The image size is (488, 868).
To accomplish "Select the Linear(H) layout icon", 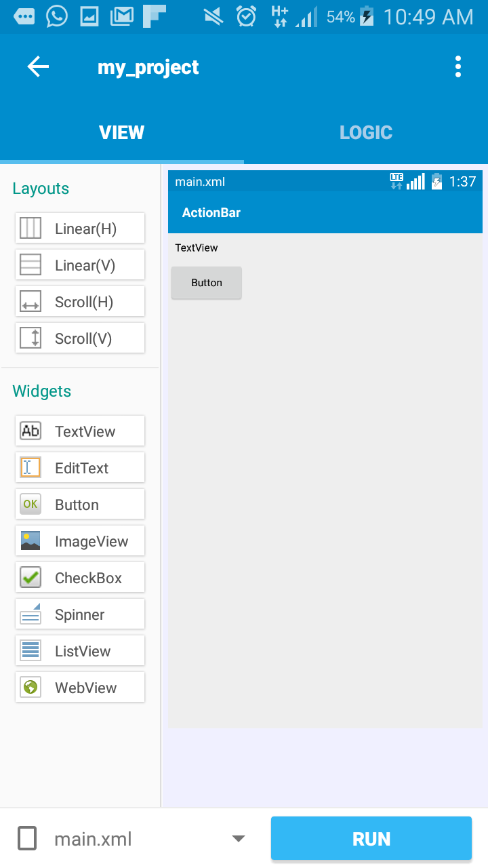I will (x=30, y=228).
